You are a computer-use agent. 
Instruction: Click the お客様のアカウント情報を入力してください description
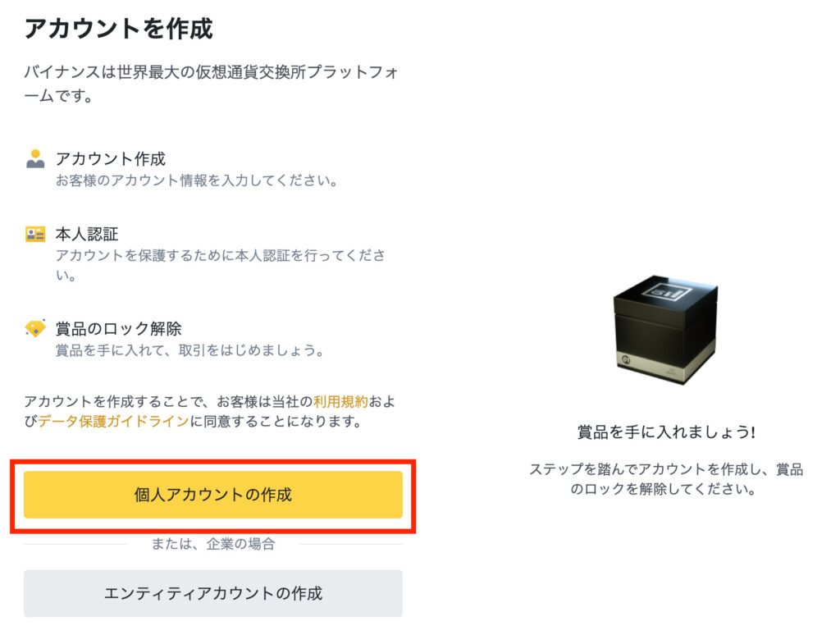(197, 180)
